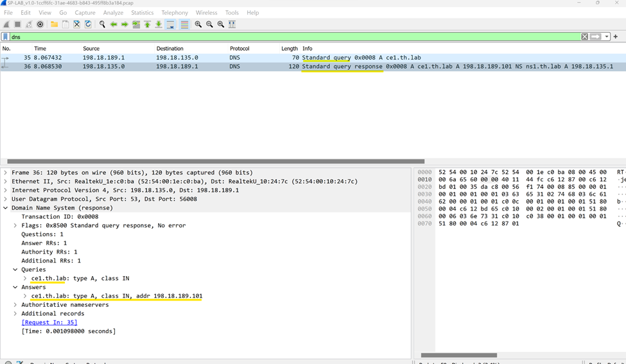Open the Tools menu
The width and height of the screenshot is (626, 364).
coord(232,13)
